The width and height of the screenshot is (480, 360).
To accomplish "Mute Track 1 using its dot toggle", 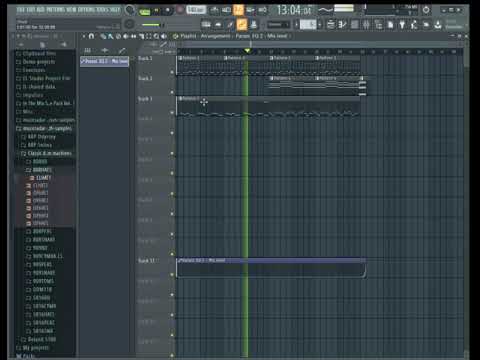I will (x=172, y=72).
